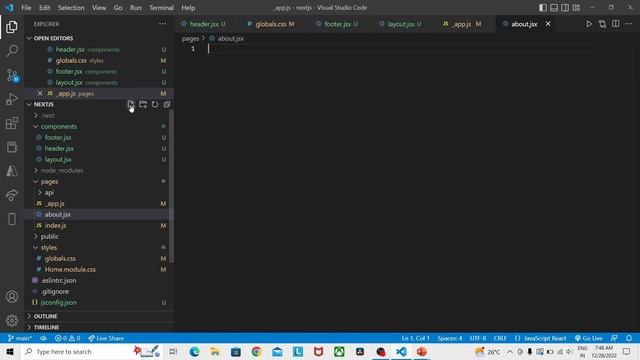The height and width of the screenshot is (360, 640).
Task: Click the New File icon in NEXTJS header
Action: 131,104
